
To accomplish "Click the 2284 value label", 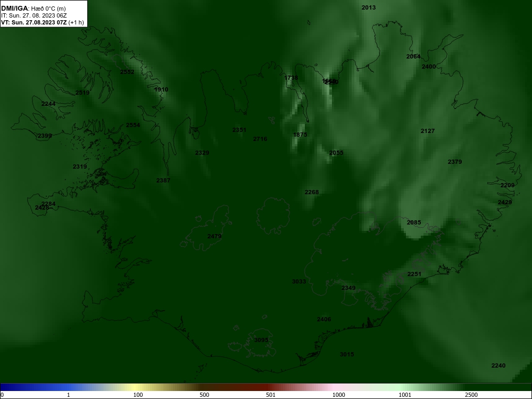I will 48,204.
